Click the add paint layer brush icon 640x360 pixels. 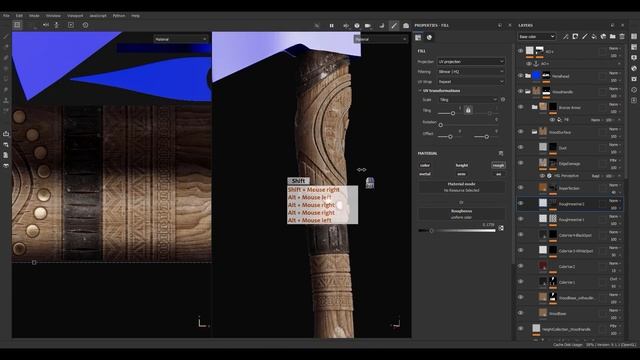pos(584,36)
